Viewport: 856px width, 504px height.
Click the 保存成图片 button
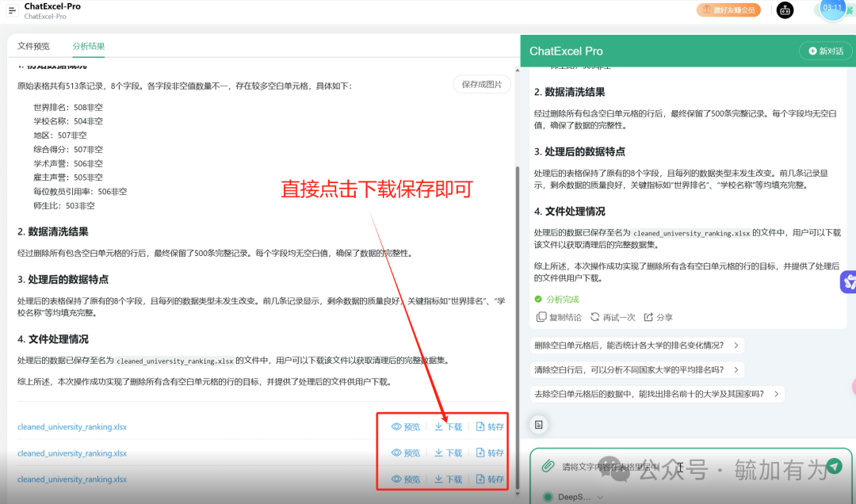[482, 84]
